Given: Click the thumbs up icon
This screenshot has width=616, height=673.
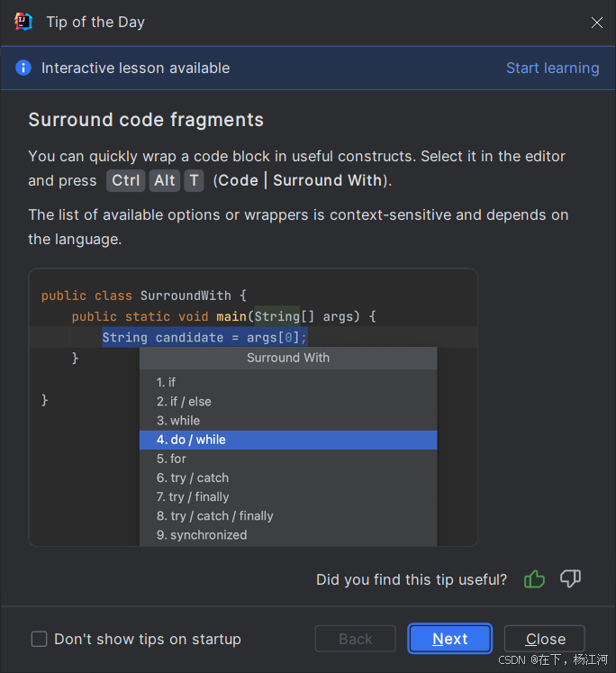Looking at the screenshot, I should (x=534, y=579).
